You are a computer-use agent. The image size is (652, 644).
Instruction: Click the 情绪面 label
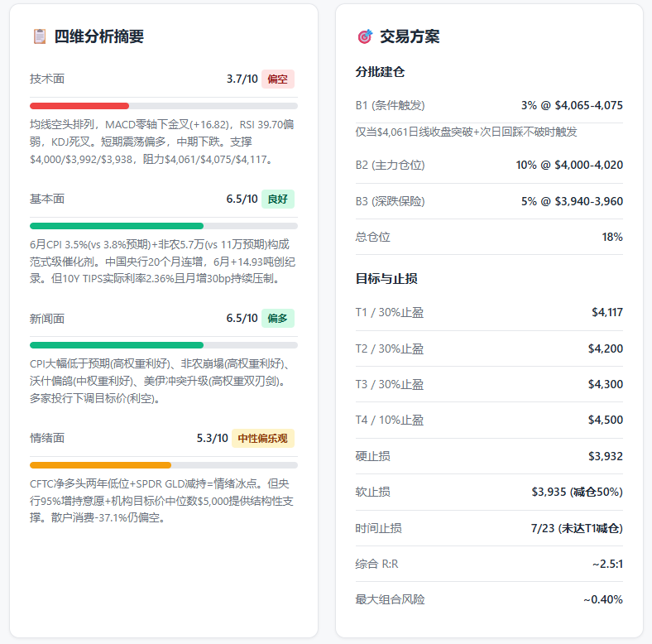coord(47,438)
